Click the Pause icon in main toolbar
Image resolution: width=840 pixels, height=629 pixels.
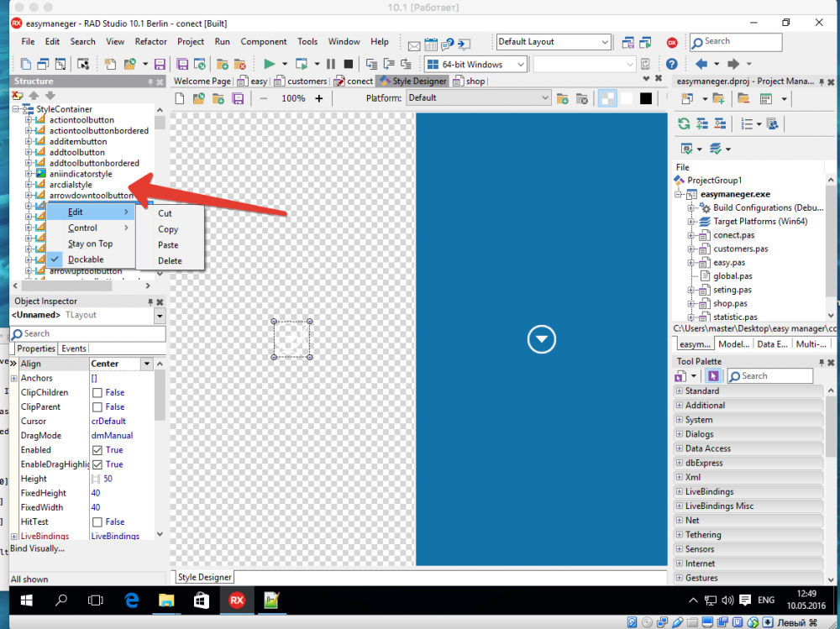pos(331,65)
